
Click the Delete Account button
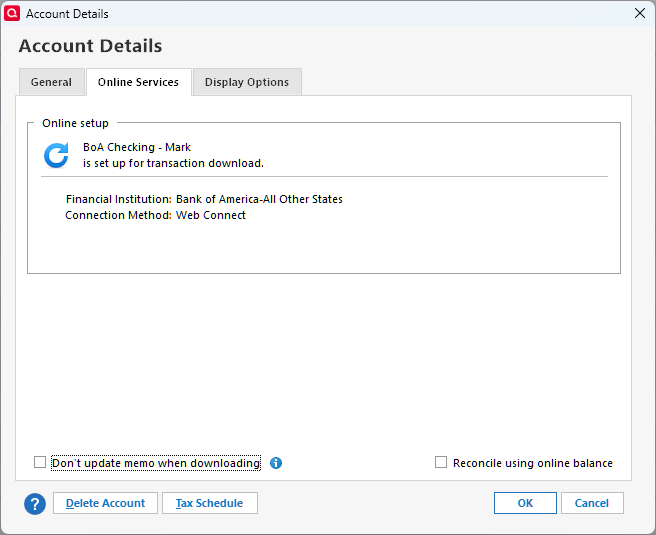tap(105, 503)
